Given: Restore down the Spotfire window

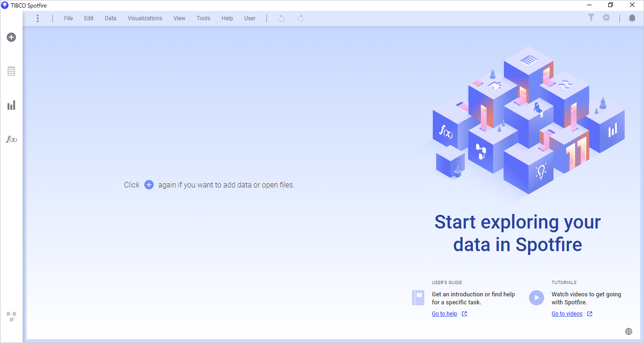Looking at the screenshot, I should point(611,5).
